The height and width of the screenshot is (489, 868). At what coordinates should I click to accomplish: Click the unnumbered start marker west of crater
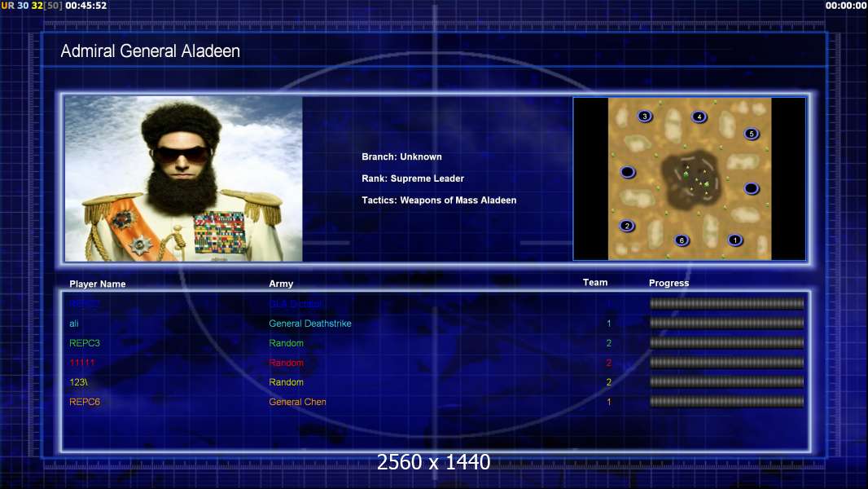pyautogui.click(x=628, y=172)
